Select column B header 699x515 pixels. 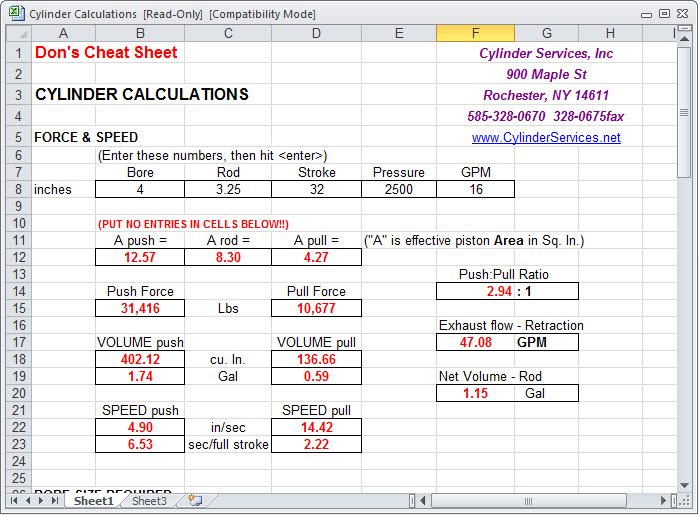140,33
